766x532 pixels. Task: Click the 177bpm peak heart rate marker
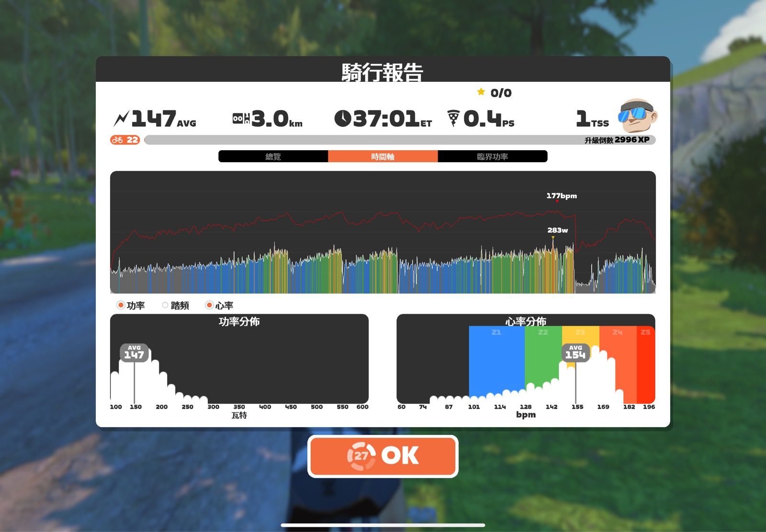pos(561,196)
